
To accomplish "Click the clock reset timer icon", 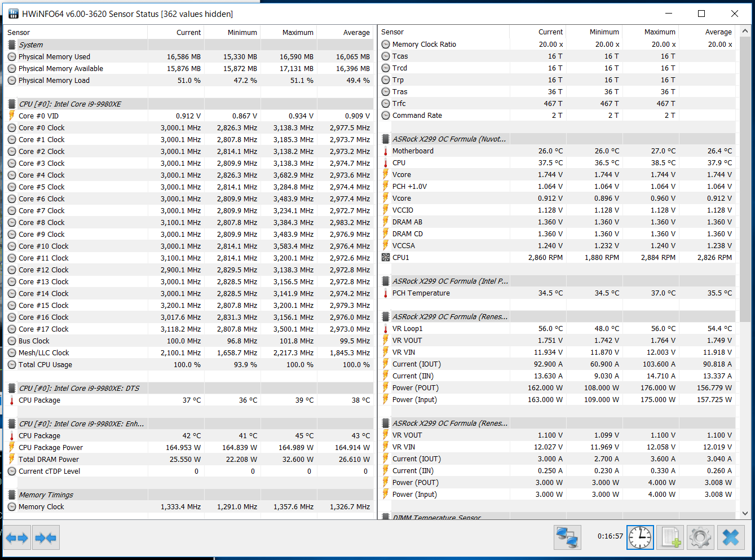I will pos(640,537).
